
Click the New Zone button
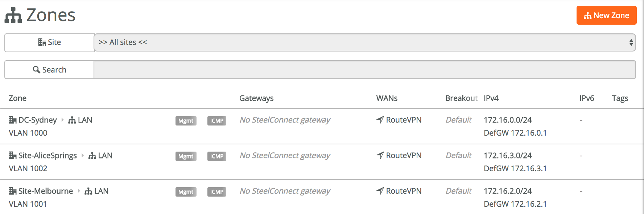click(606, 15)
